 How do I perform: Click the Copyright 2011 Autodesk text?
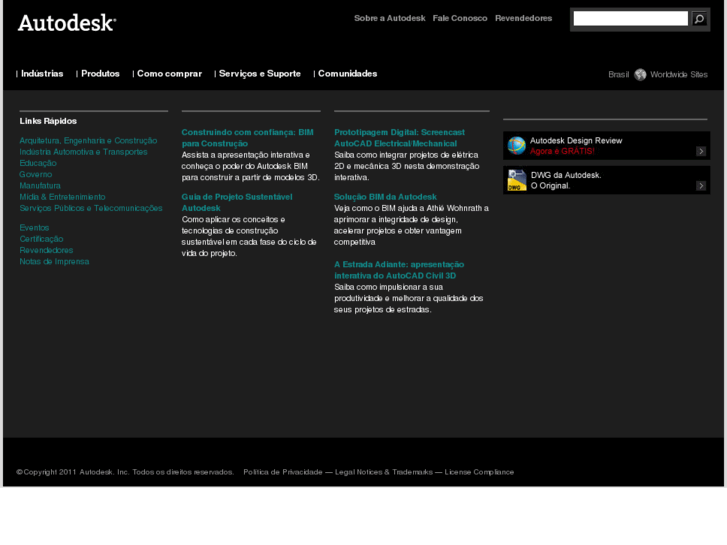125,472
